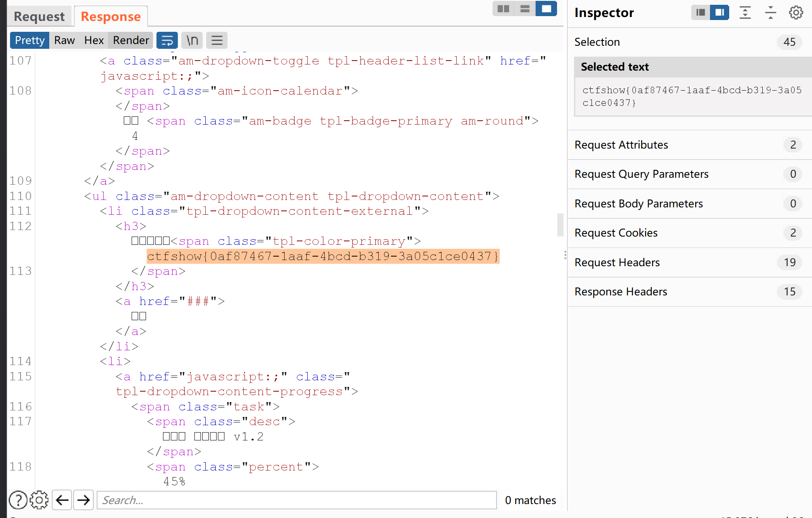Open the hamburger message options menu
The height and width of the screenshot is (518, 812).
(217, 41)
